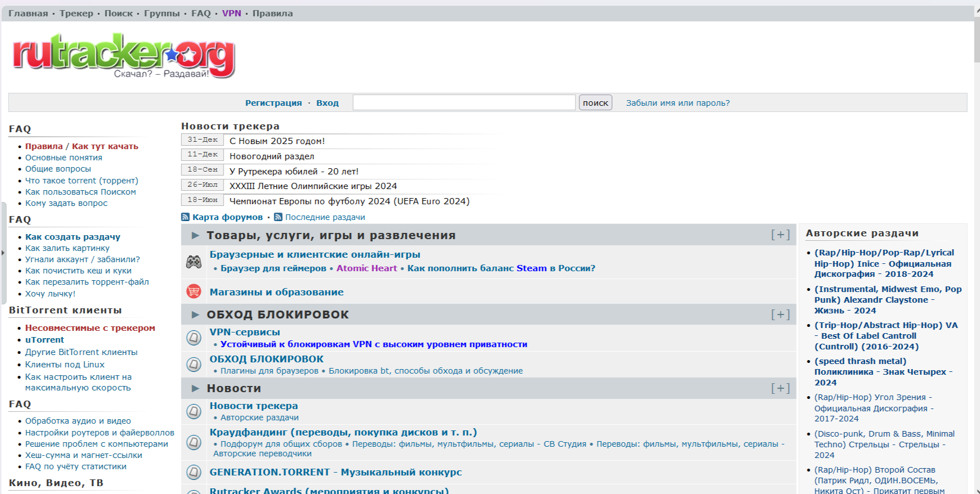Collapse the left sidebar using the edge arrow handle
980x494 pixels.
(3, 253)
